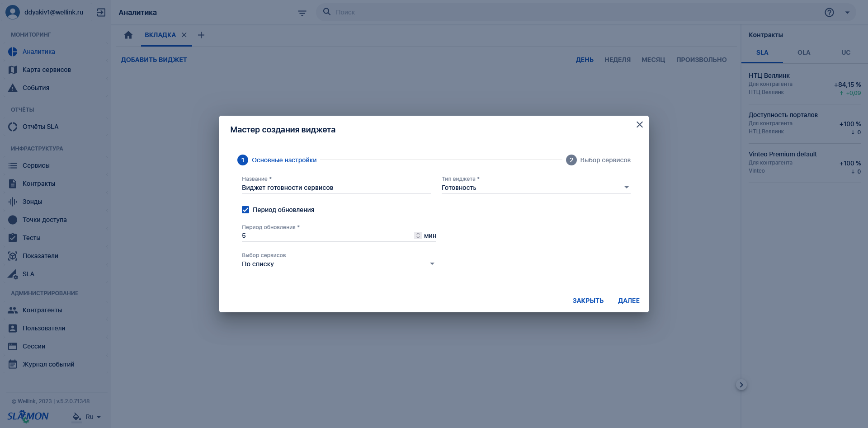Image resolution: width=868 pixels, height=428 pixels.
Task: Click the SLAMON logo
Action: 28,416
